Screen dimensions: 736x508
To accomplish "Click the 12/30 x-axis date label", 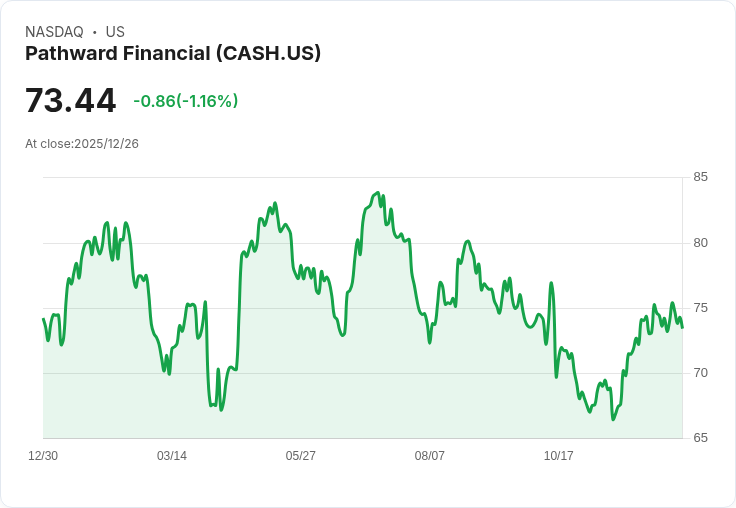I will pyautogui.click(x=43, y=455).
